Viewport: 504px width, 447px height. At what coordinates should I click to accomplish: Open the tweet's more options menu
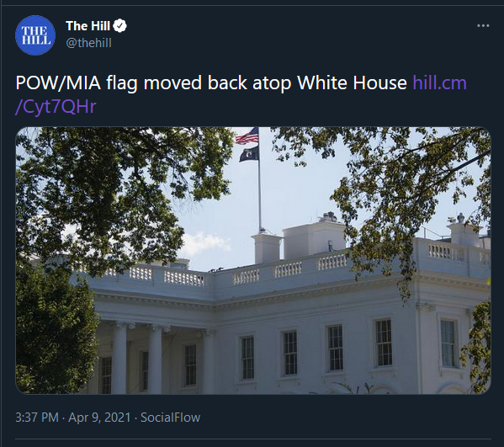(x=483, y=26)
